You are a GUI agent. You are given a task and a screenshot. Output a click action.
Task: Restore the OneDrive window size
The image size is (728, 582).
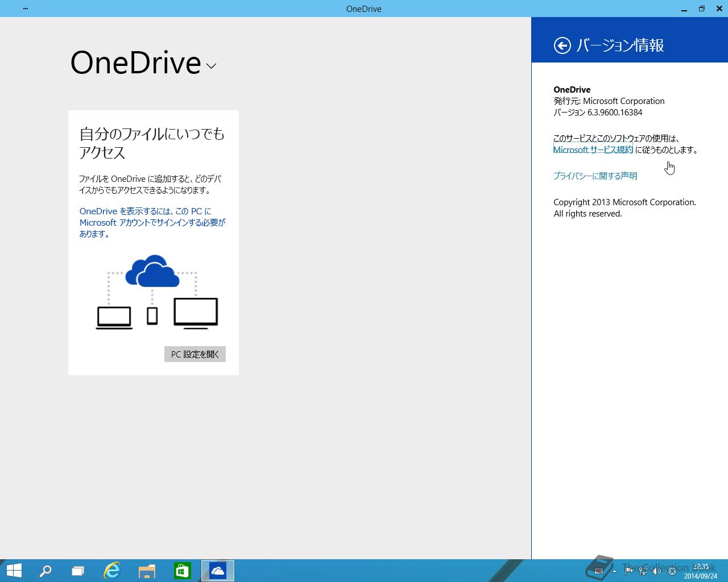pos(702,9)
